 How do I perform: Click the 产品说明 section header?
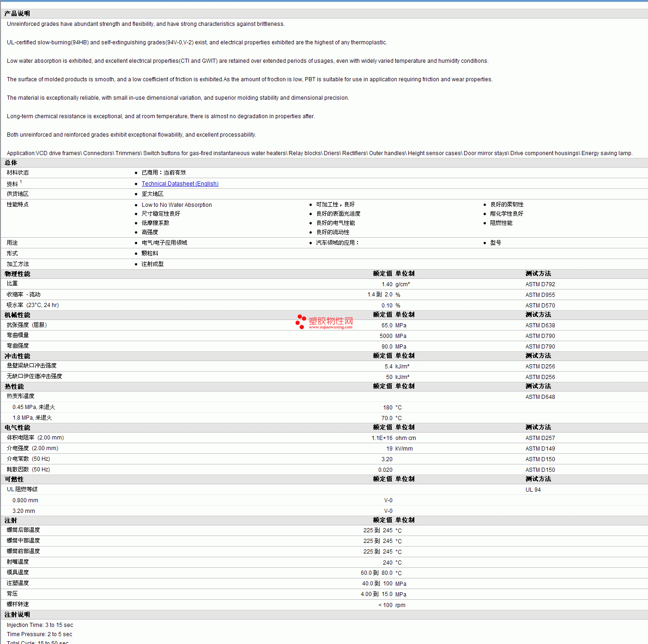pos(17,14)
